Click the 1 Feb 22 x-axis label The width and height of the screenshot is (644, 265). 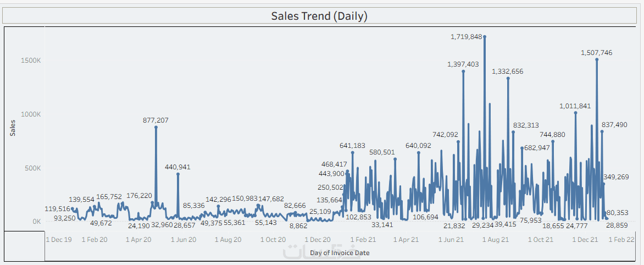pos(621,240)
